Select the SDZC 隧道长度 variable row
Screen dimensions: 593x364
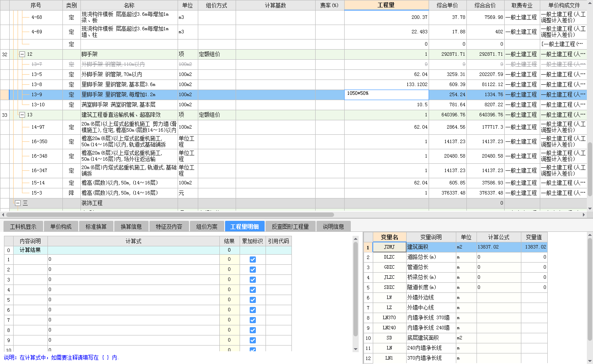click(x=456, y=288)
